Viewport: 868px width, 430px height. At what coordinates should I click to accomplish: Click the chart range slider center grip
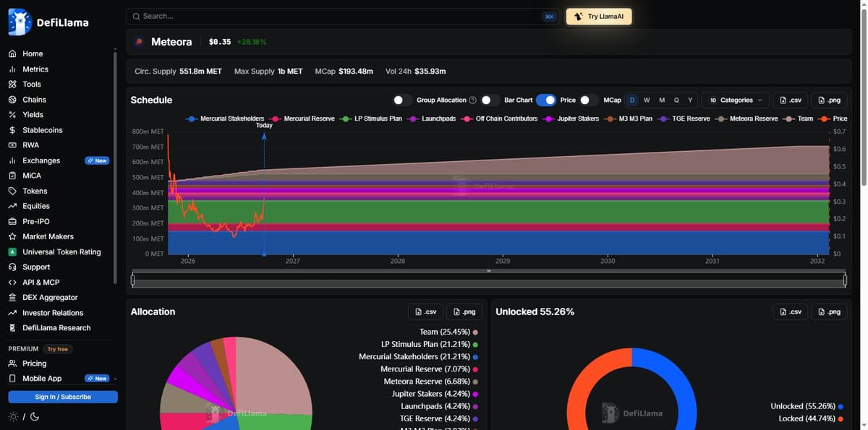pos(489,271)
